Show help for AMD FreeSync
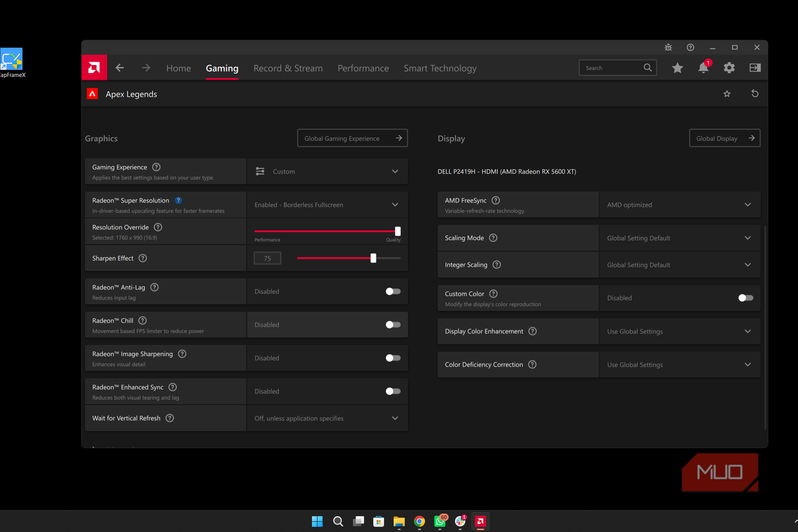Screen dimensions: 798x532 tap(495, 200)
